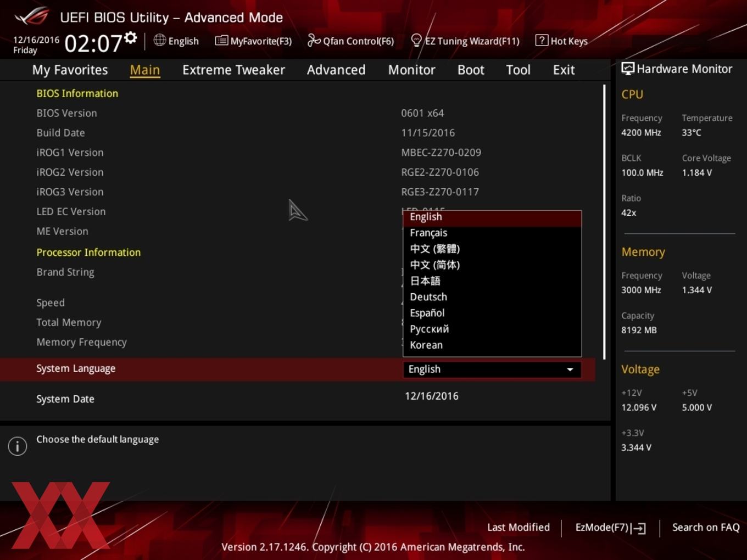747x560 pixels.
Task: Open the My Favorites tab
Action: [70, 70]
